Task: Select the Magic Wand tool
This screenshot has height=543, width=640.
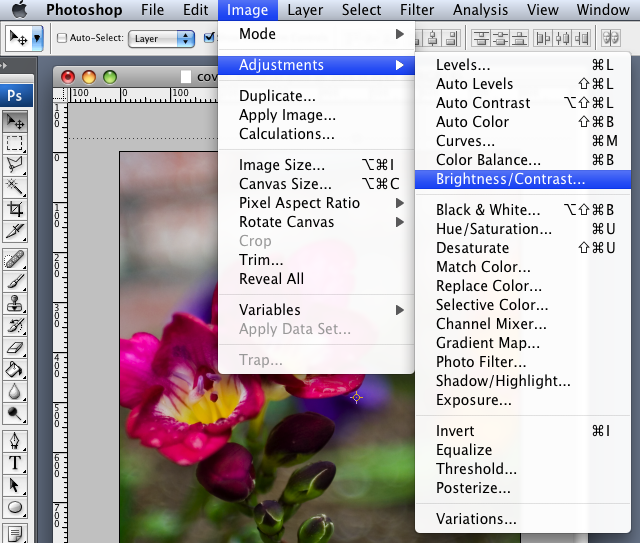Action: click(15, 187)
